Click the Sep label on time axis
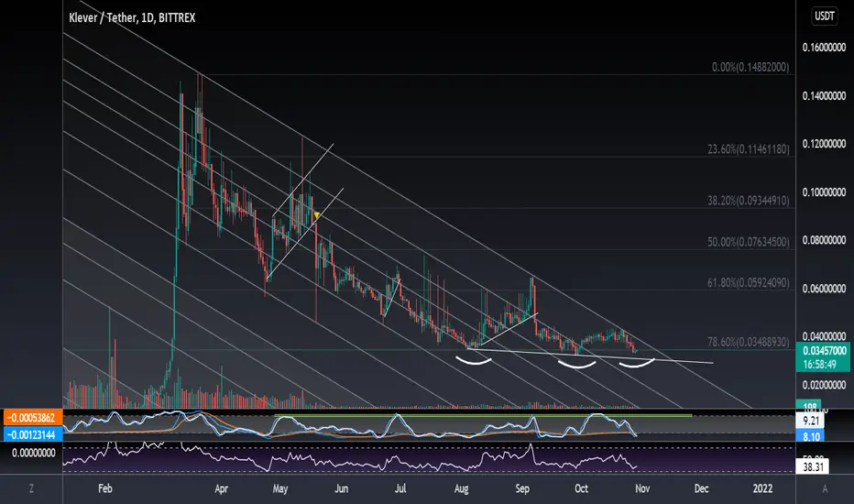Screen dimensions: 854x504 521,488
